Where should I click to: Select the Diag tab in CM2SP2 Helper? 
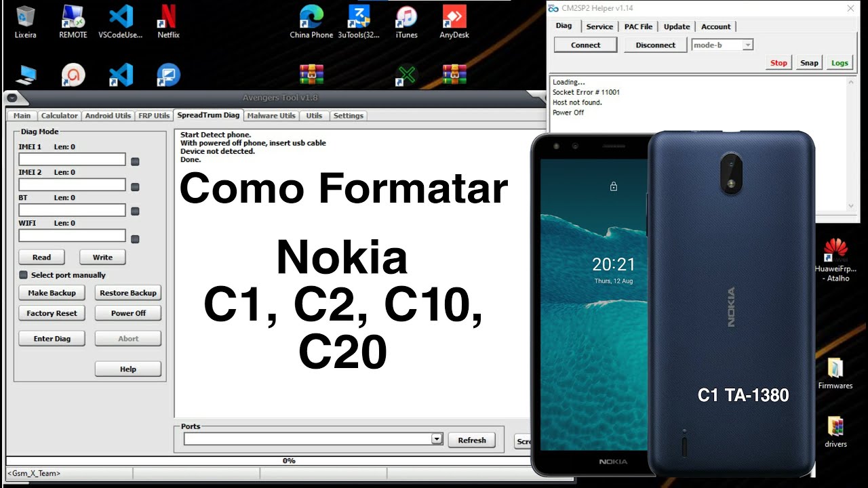pyautogui.click(x=564, y=26)
